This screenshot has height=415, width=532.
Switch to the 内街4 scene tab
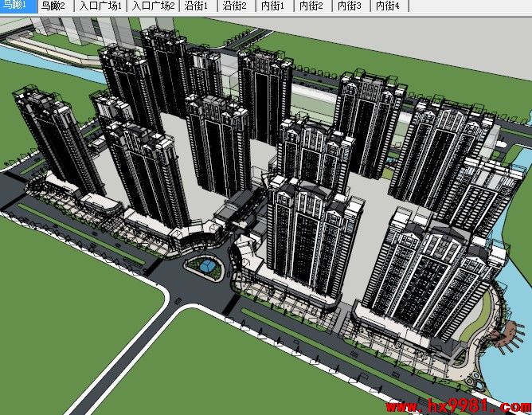389,6
